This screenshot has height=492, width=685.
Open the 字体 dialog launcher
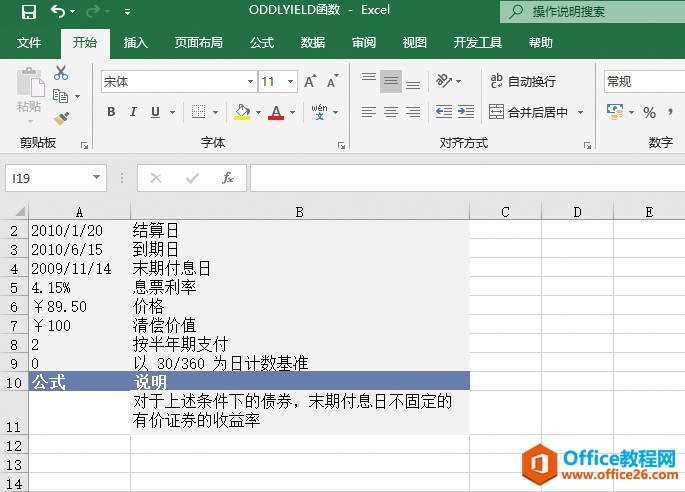(342, 146)
